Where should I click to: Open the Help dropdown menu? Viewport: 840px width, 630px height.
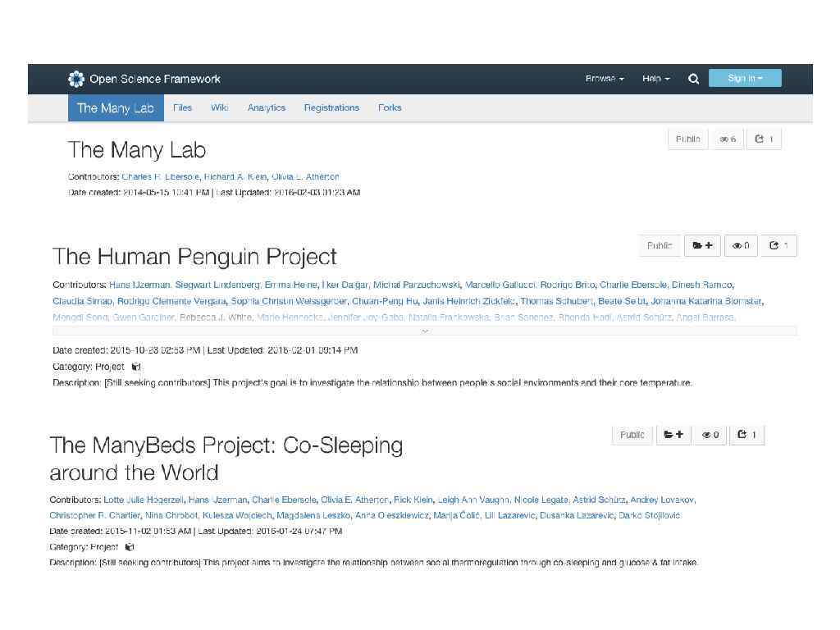click(x=655, y=79)
